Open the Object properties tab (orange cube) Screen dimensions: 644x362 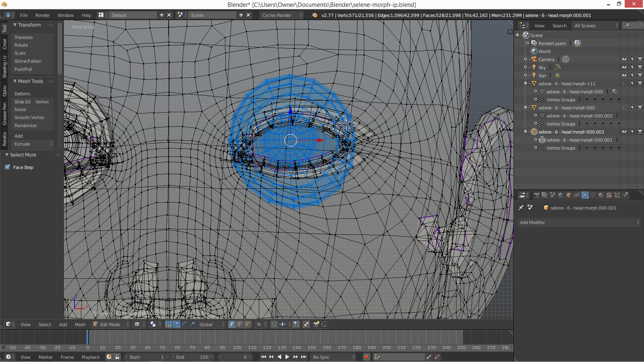point(569,195)
